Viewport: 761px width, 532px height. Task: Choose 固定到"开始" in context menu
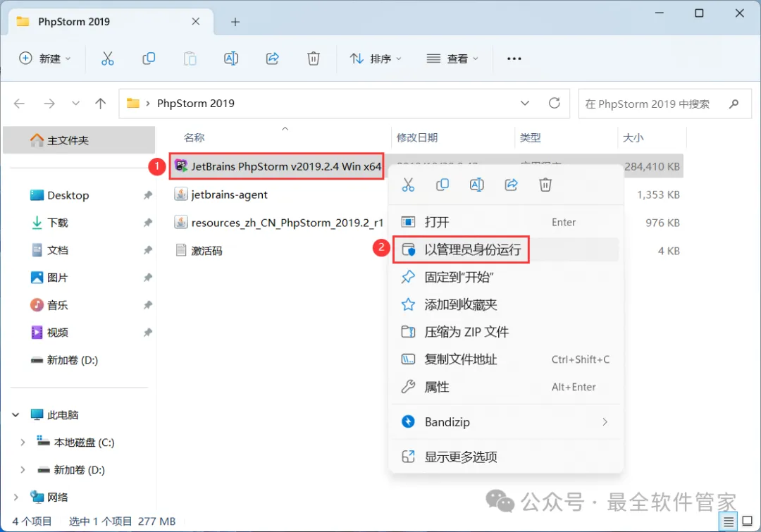pos(506,277)
